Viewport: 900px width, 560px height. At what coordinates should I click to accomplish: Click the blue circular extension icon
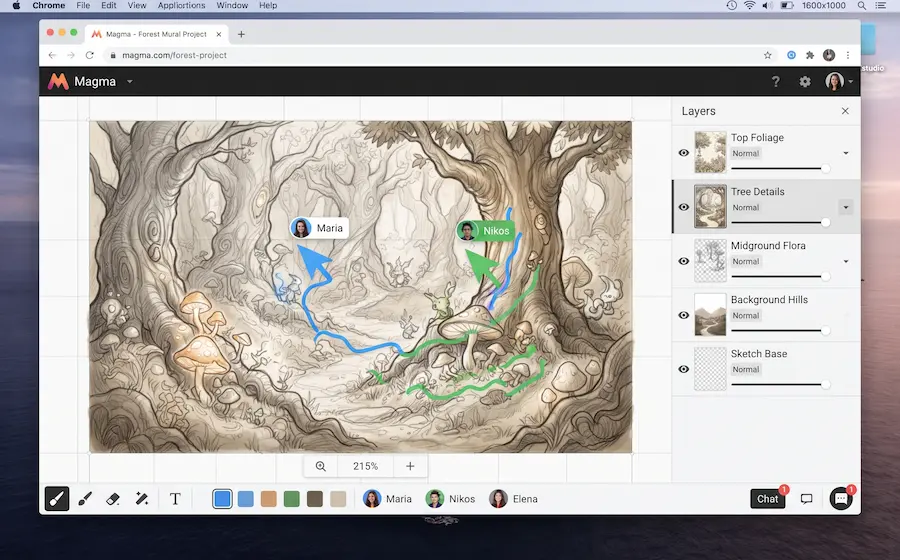tap(791, 55)
